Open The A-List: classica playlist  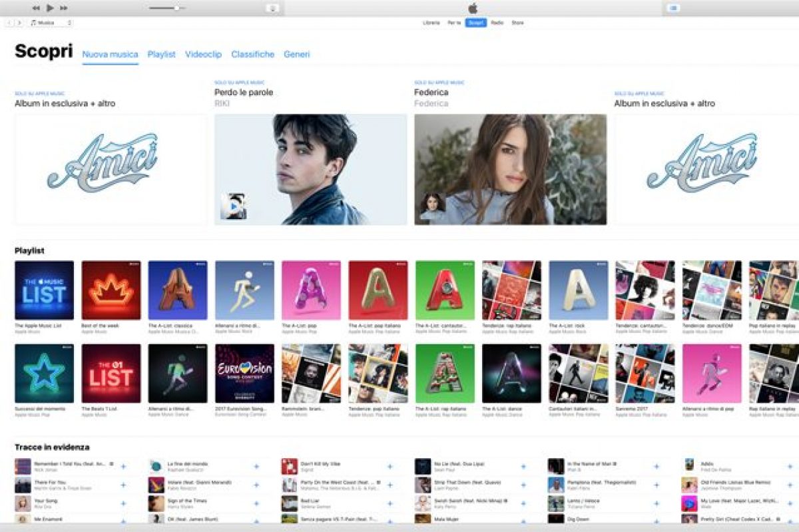[178, 290]
